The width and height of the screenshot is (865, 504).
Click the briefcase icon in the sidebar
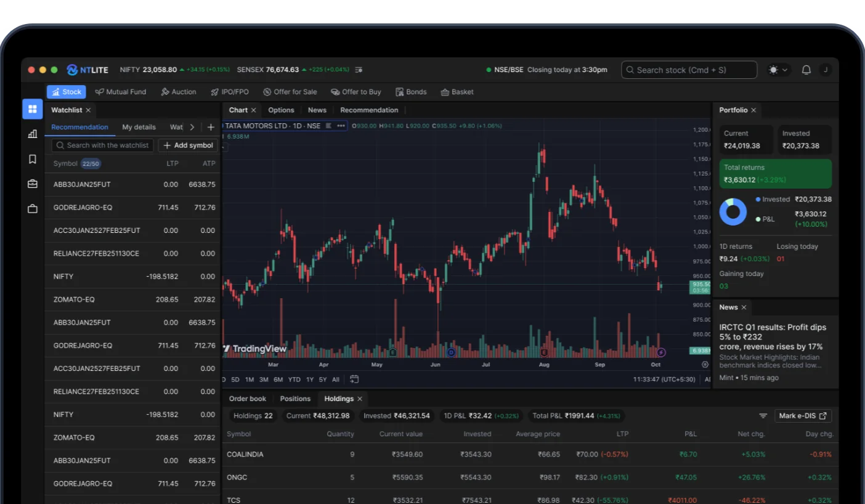click(x=33, y=184)
